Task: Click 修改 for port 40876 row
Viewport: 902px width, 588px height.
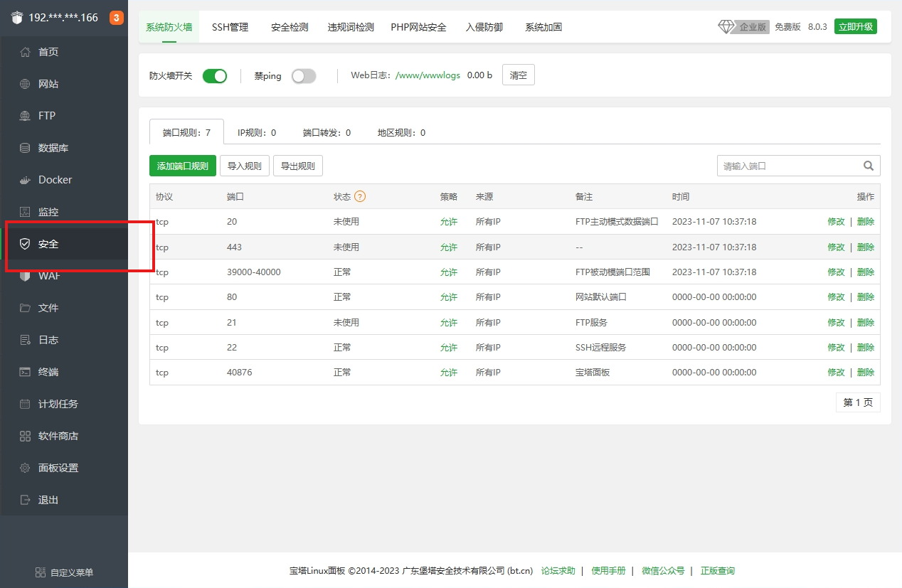Action: click(x=836, y=373)
